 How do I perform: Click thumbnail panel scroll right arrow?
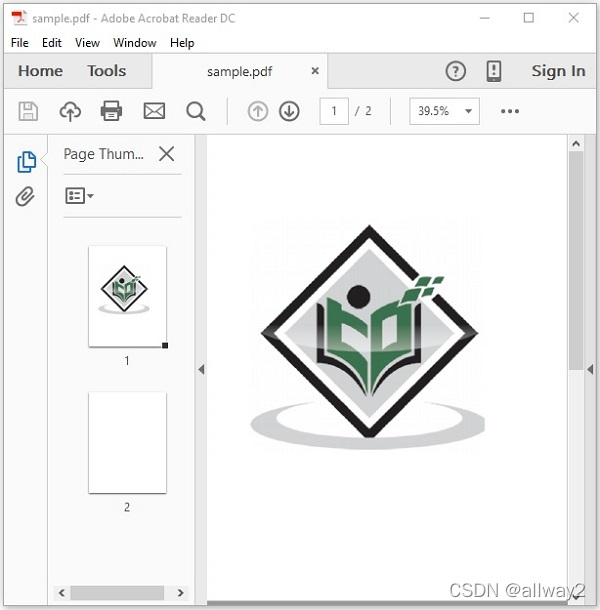pos(181,593)
